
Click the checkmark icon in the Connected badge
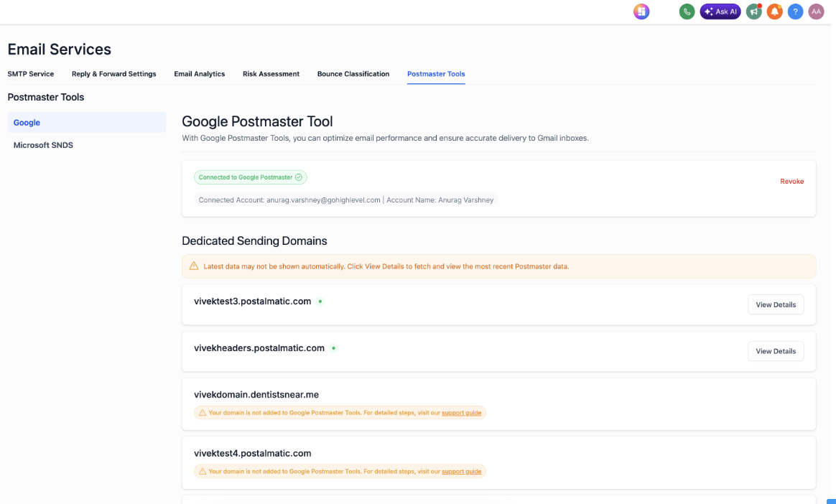299,177
